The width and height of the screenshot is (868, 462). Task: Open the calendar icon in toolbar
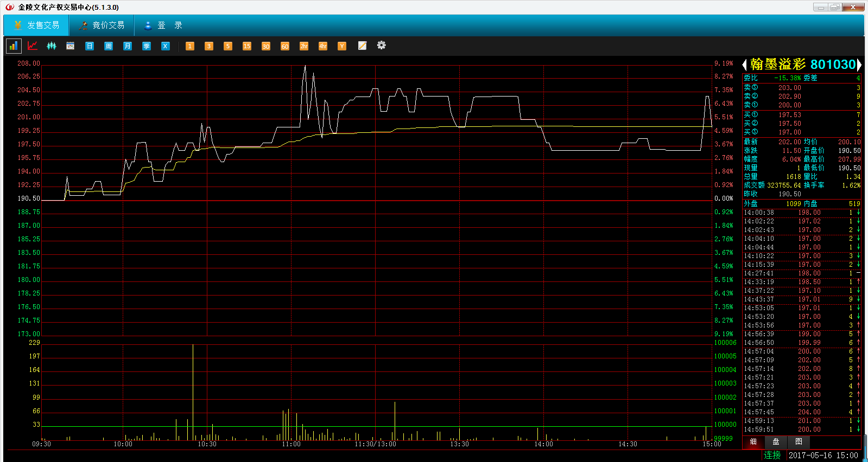pyautogui.click(x=71, y=46)
